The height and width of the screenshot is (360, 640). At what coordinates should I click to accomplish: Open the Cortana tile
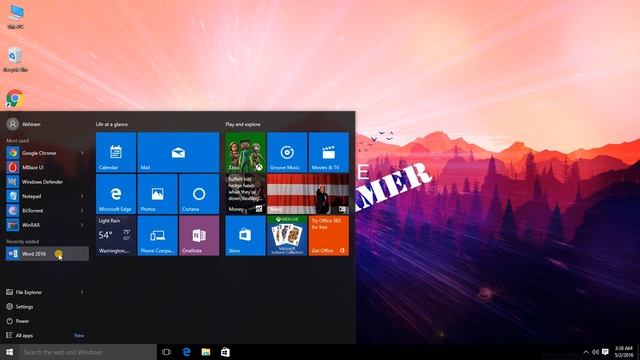199,194
